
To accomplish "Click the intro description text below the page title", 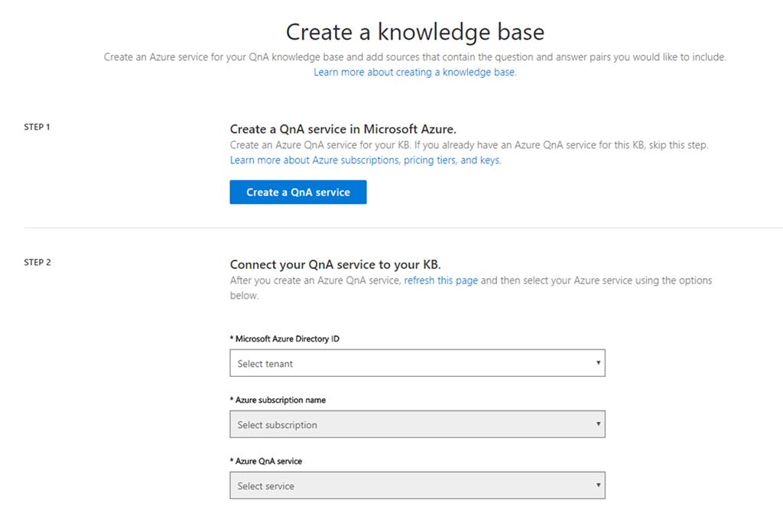I will 414,57.
